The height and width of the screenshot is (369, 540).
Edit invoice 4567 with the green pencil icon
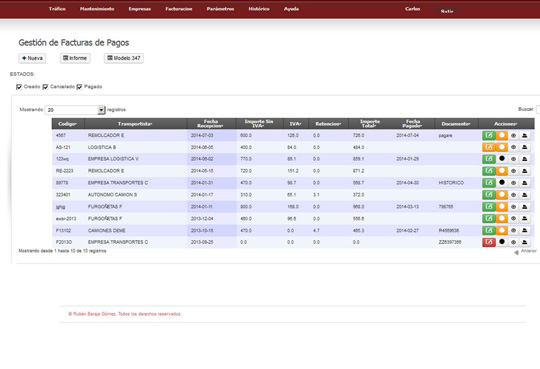[x=489, y=135]
